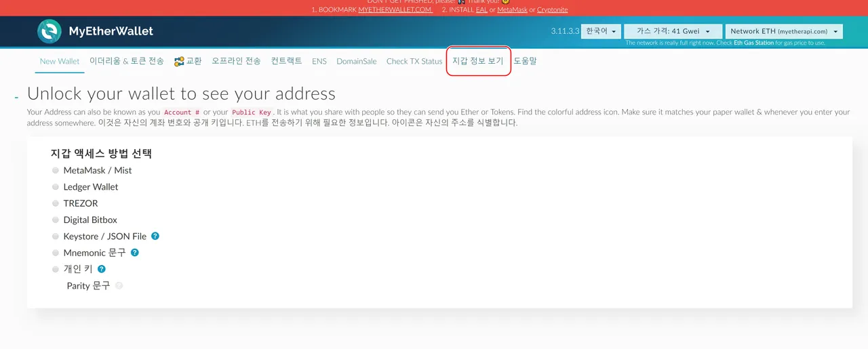Switch to the 컨트랙트 tab

287,61
